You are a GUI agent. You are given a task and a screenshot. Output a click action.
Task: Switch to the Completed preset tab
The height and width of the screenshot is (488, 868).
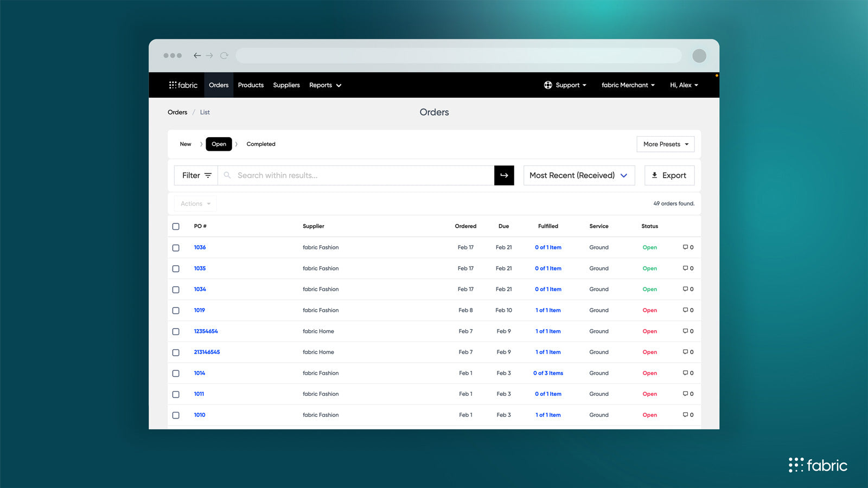click(x=261, y=144)
